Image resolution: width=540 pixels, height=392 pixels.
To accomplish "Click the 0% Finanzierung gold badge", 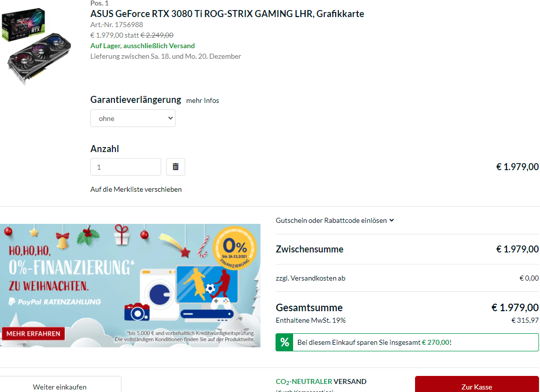I will tap(235, 248).
